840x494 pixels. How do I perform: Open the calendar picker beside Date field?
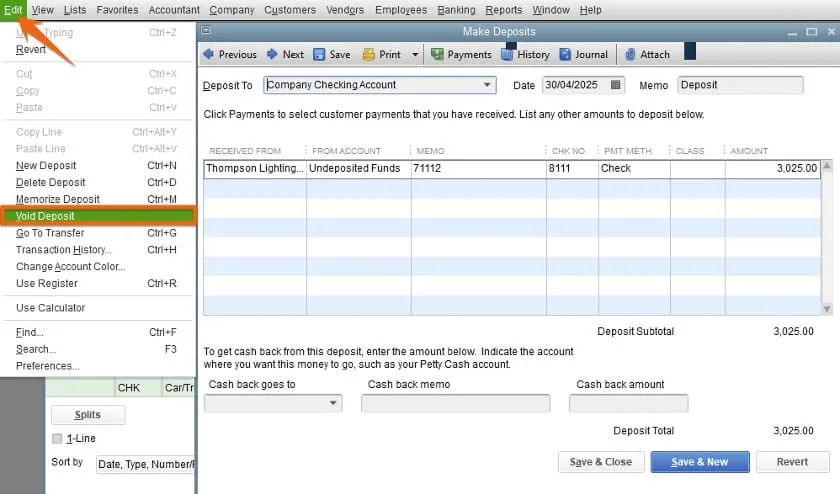(x=615, y=85)
